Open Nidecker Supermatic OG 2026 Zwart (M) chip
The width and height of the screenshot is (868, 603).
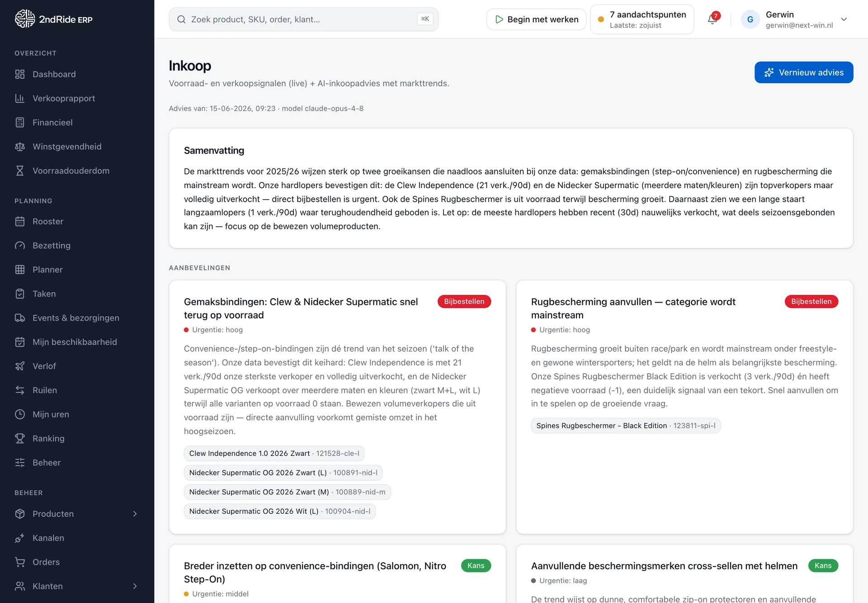click(288, 492)
